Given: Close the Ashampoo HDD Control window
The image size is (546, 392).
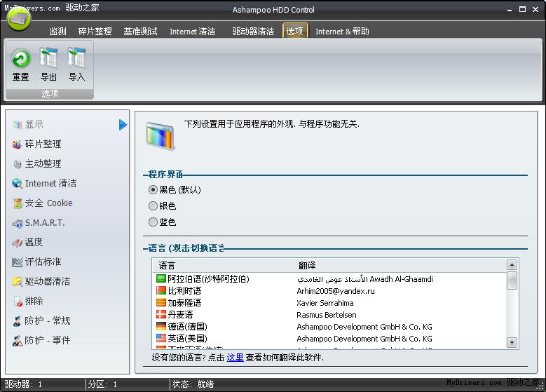Looking at the screenshot, I should click(535, 9).
